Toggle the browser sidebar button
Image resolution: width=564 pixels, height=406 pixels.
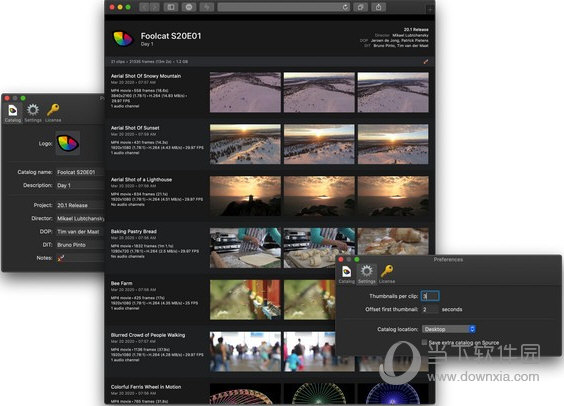click(171, 7)
